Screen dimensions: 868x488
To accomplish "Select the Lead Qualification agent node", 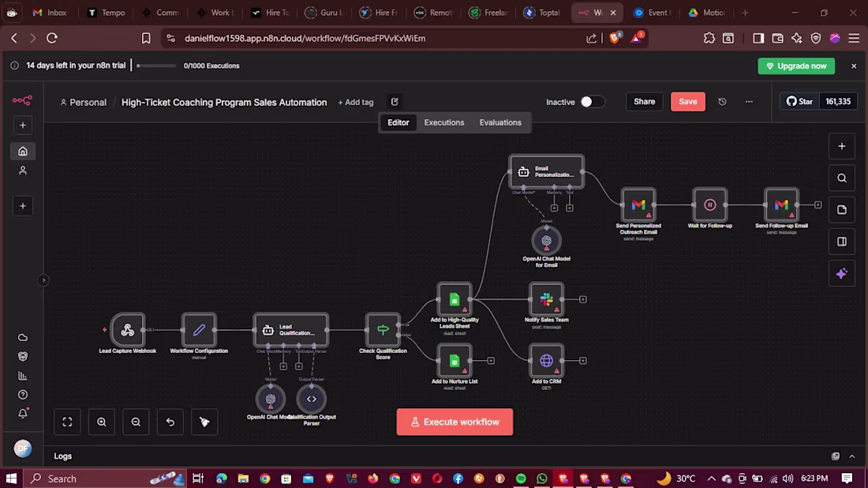I will pyautogui.click(x=290, y=329).
